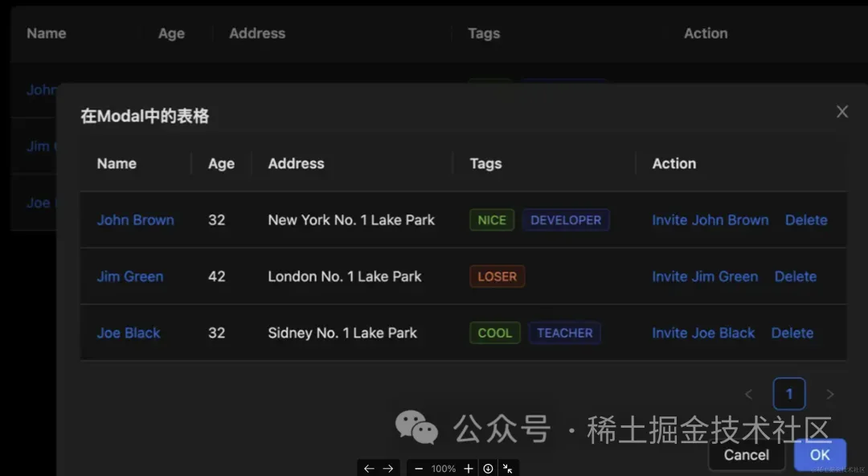Click the 100% zoom level indicator

point(444,469)
